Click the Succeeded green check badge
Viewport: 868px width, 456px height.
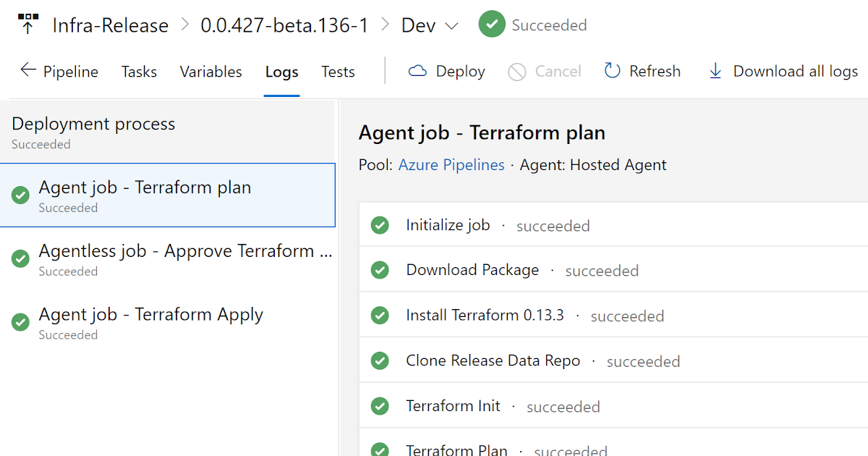(x=492, y=24)
